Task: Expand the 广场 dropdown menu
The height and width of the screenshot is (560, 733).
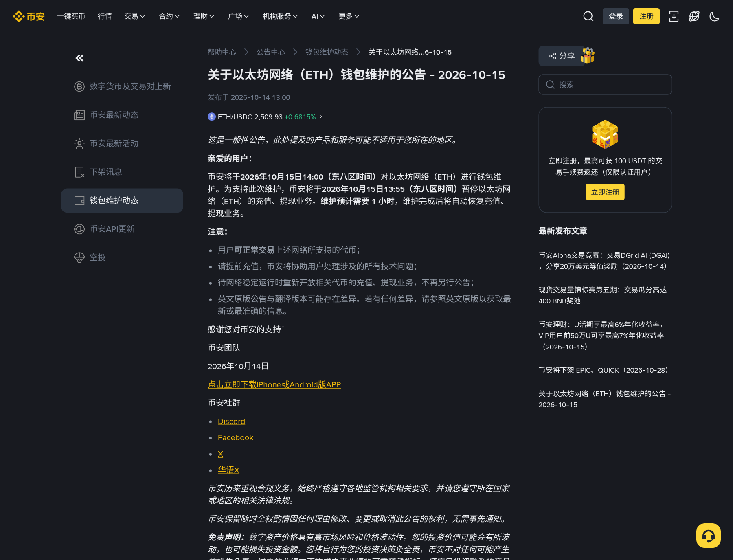Action: 238,16
